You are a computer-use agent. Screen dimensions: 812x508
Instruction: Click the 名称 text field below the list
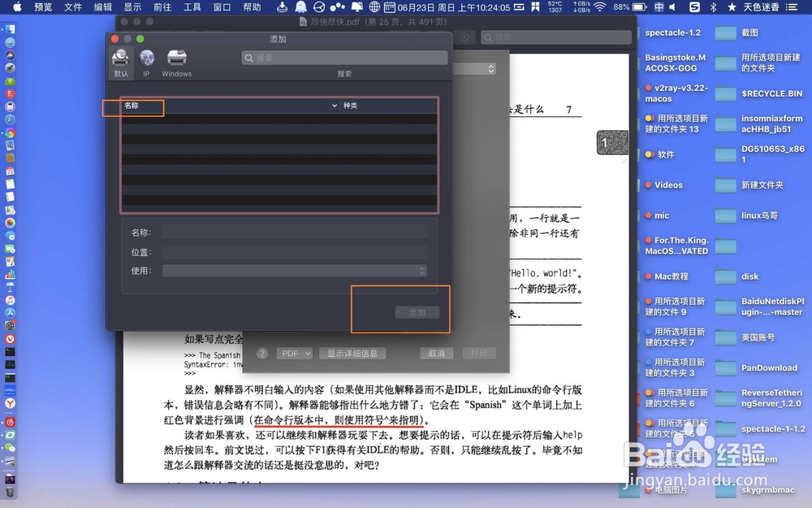tap(294, 232)
